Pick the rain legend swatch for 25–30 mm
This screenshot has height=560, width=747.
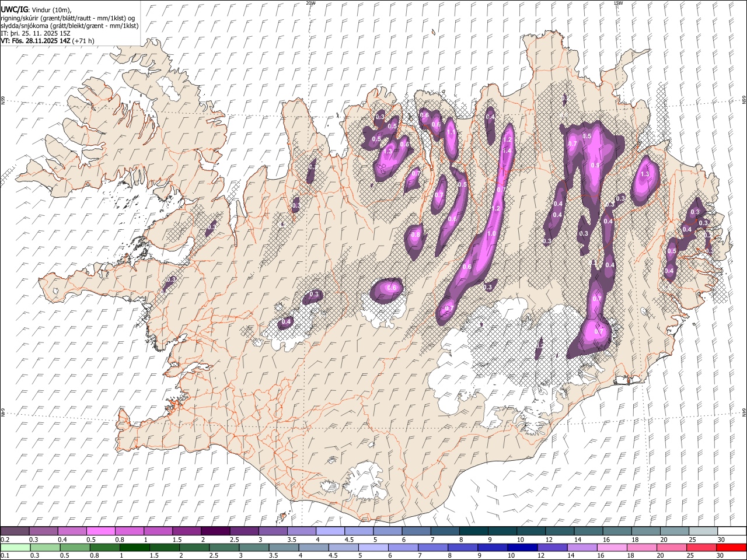pyautogui.click(x=701, y=547)
